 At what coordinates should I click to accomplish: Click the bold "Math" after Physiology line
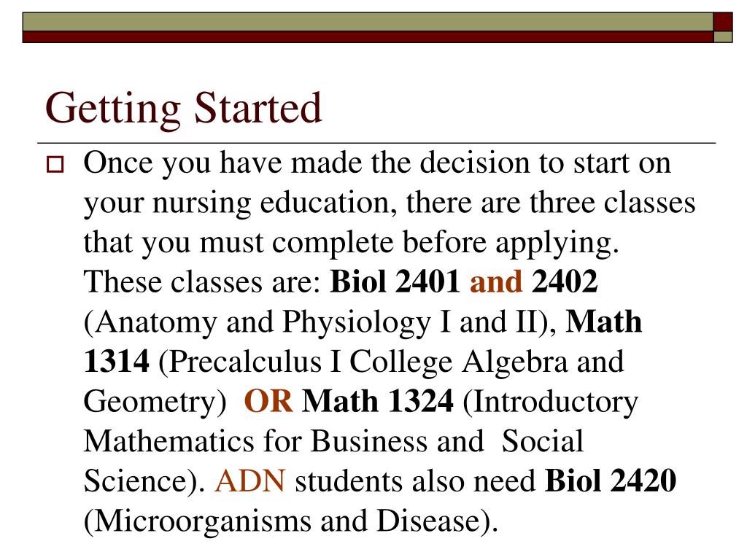click(603, 322)
